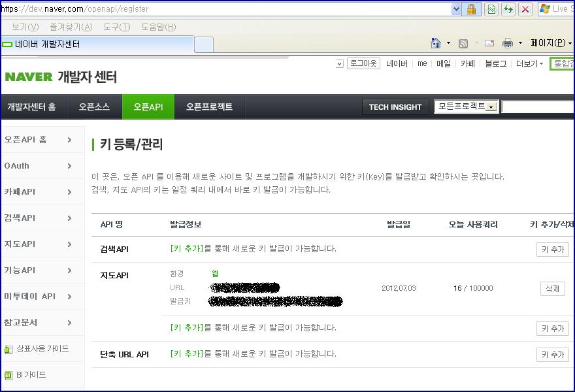
Task: Click the read mail icon
Action: click(x=489, y=43)
